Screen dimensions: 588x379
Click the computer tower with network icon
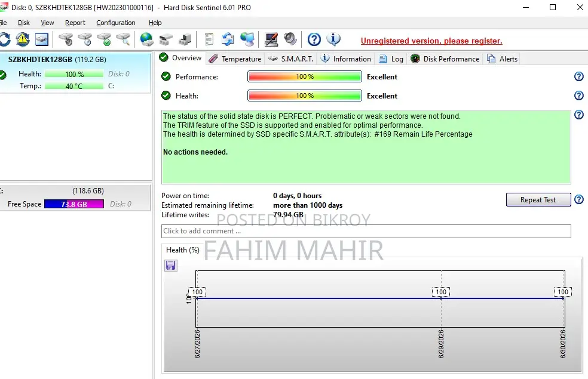pyautogui.click(x=185, y=39)
